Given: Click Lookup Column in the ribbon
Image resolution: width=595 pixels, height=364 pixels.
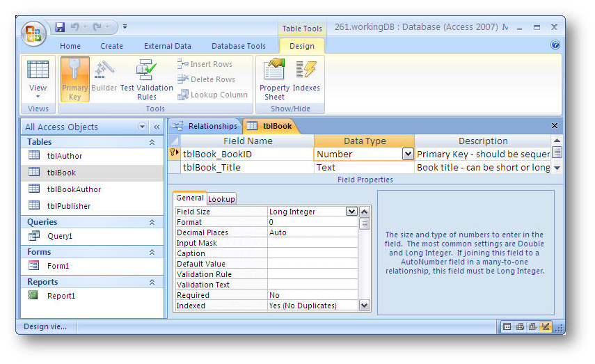Looking at the screenshot, I should [x=212, y=95].
